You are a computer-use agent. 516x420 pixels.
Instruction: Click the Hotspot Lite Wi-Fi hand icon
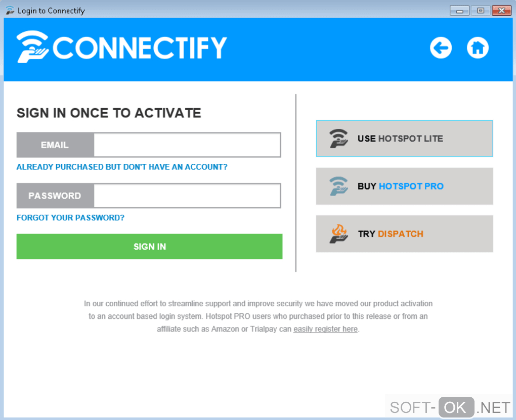click(338, 138)
